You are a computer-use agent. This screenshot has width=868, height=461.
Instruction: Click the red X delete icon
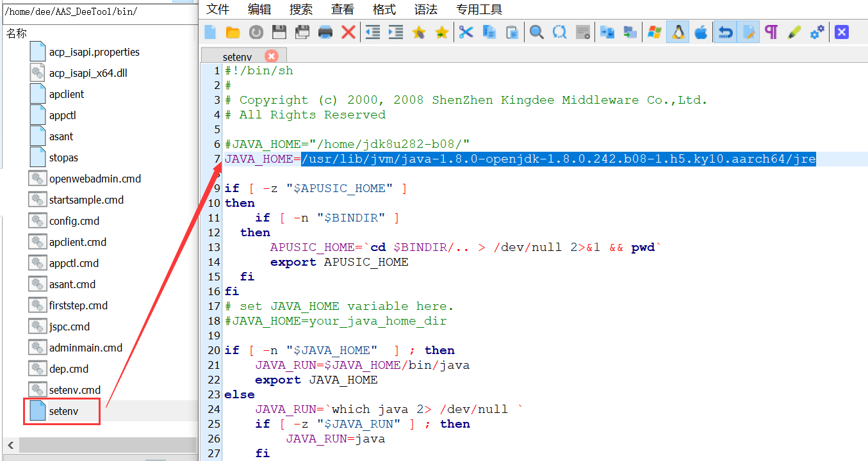click(348, 32)
